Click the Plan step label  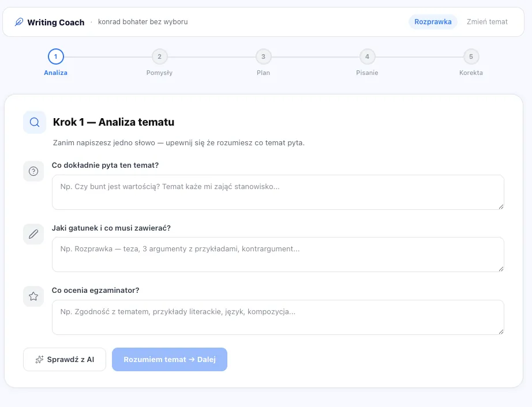(263, 73)
